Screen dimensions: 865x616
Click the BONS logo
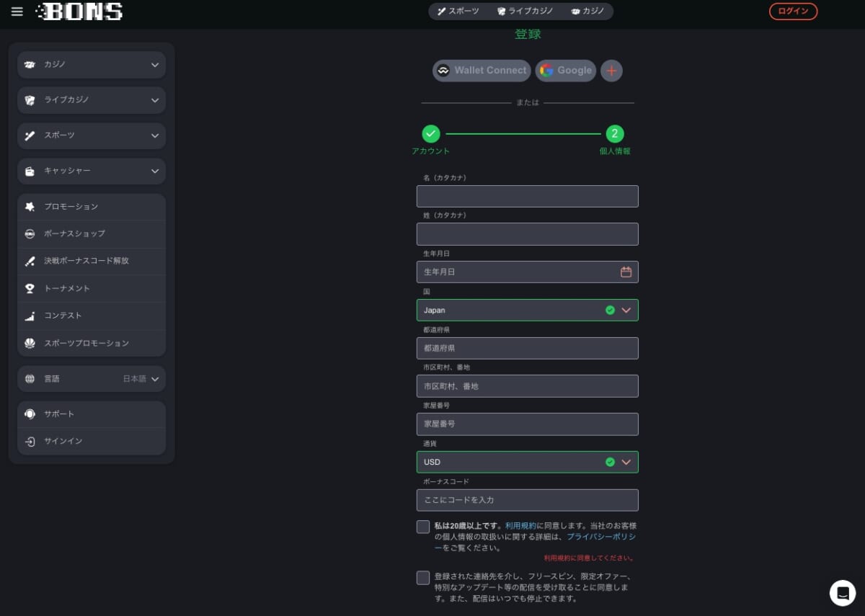(x=79, y=12)
